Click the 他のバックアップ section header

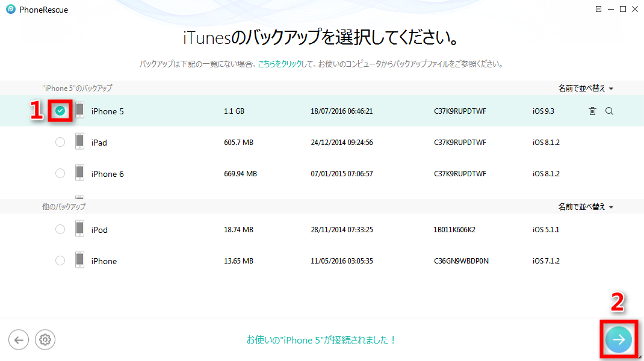64,206
